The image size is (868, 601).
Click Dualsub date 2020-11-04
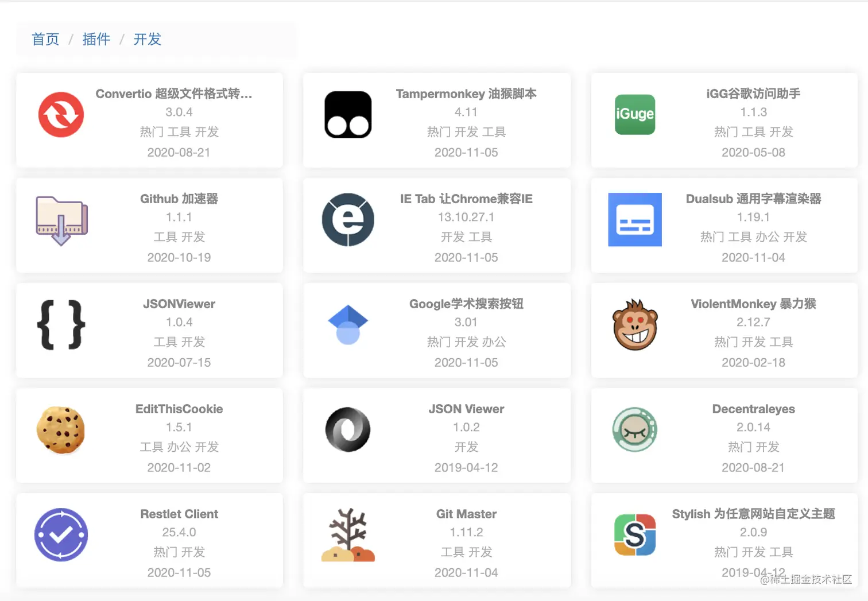pyautogui.click(x=753, y=257)
